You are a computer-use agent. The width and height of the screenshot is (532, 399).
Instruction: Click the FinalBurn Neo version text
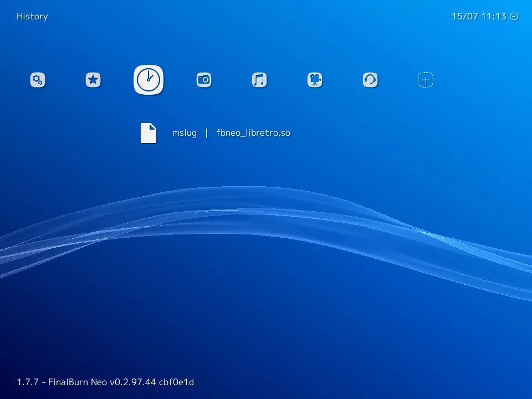click(105, 382)
